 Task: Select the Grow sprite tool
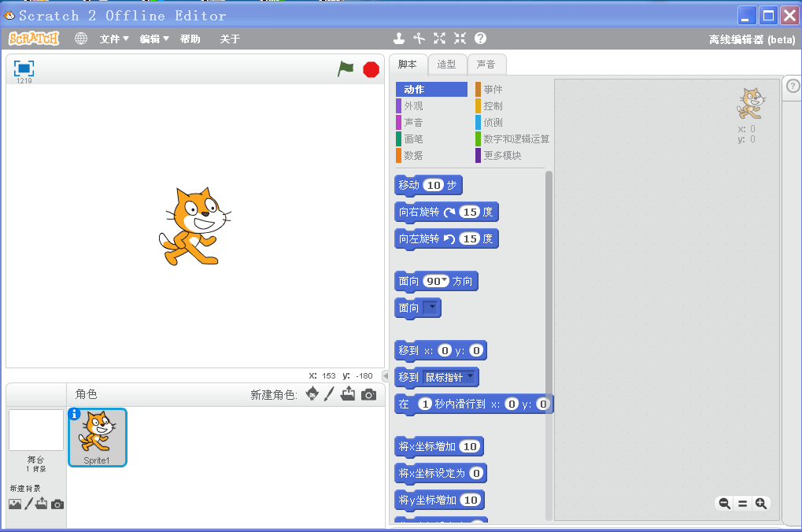click(439, 39)
